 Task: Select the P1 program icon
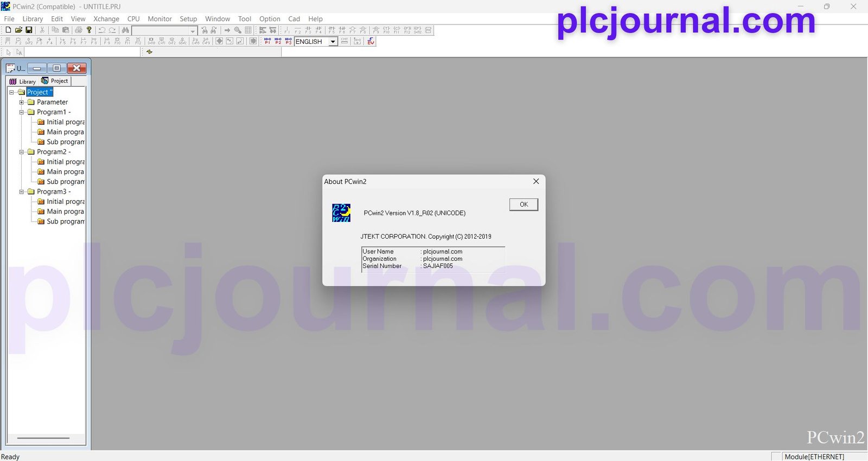[x=267, y=41]
